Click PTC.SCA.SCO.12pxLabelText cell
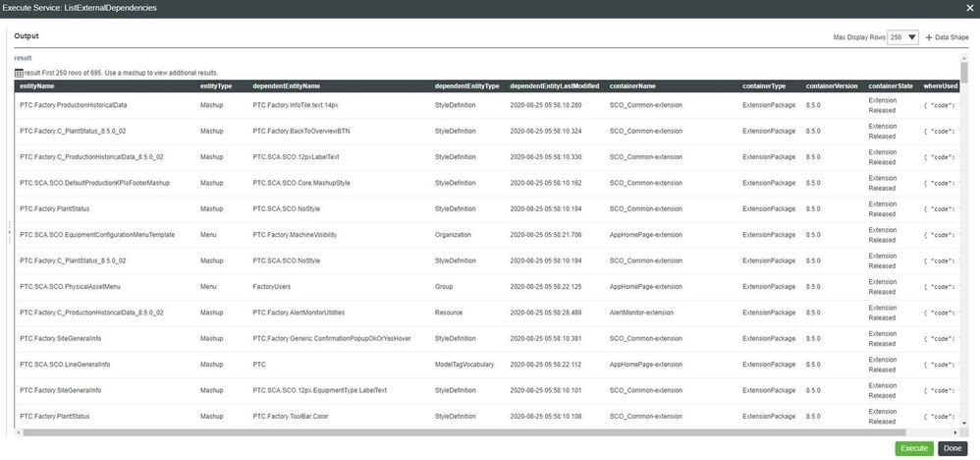Image resolution: width=980 pixels, height=460 pixels. coord(296,157)
